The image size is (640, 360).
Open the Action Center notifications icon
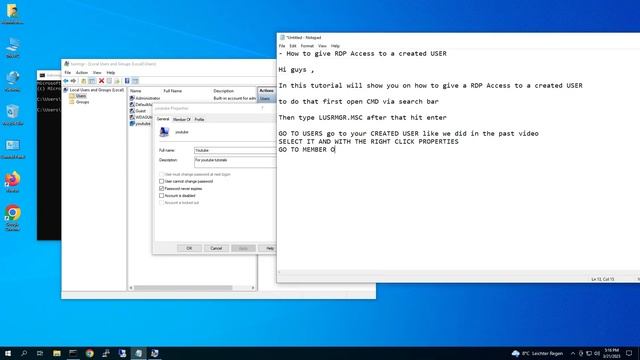pos(629,353)
